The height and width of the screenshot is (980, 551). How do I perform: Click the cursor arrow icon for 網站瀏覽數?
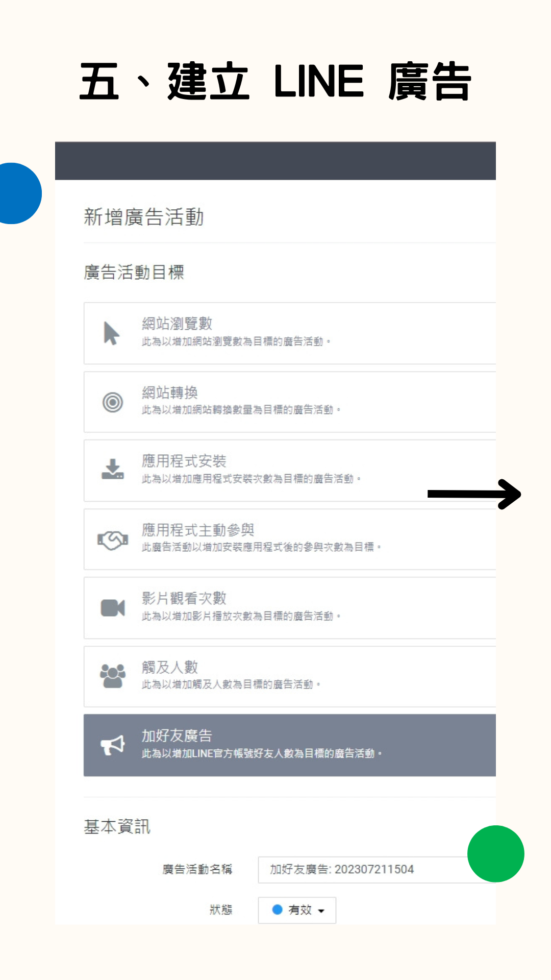click(111, 333)
